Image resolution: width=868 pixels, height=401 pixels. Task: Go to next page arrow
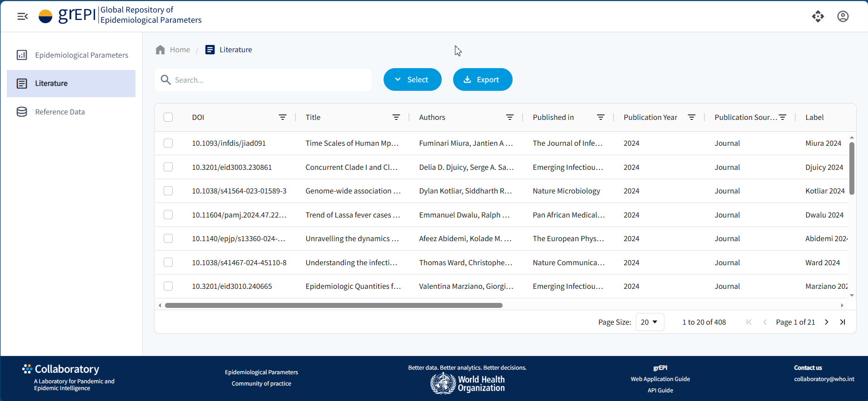coord(827,322)
